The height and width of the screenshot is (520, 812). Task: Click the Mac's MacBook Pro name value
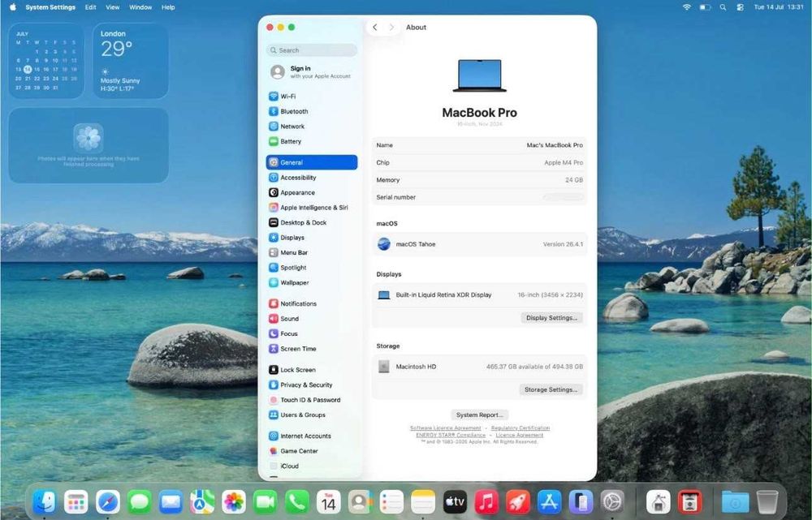click(x=555, y=145)
